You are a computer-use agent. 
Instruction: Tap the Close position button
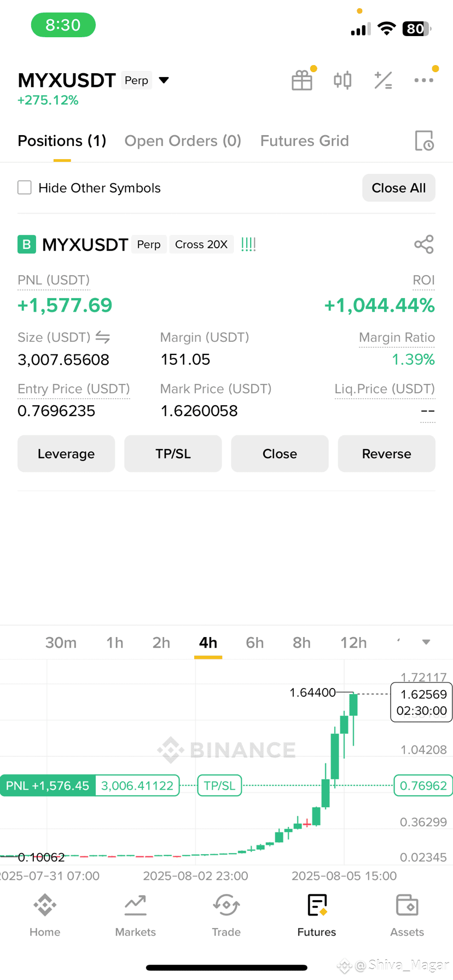280,453
